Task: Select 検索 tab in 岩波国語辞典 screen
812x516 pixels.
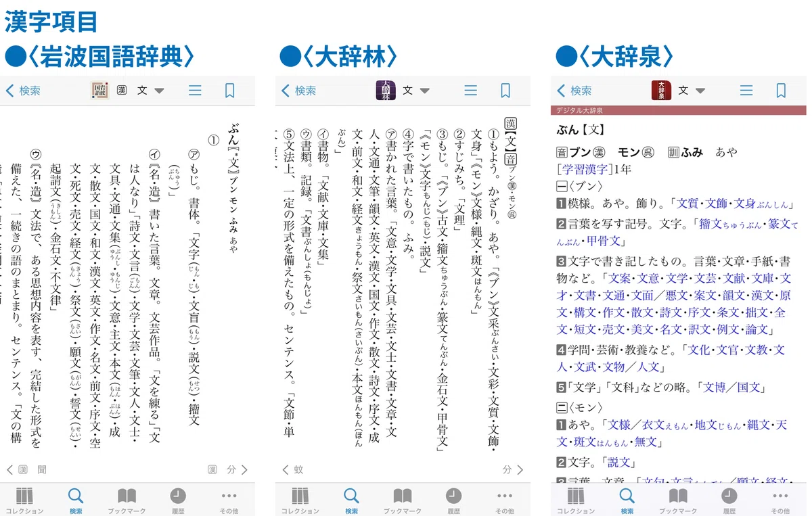Action: 76,501
